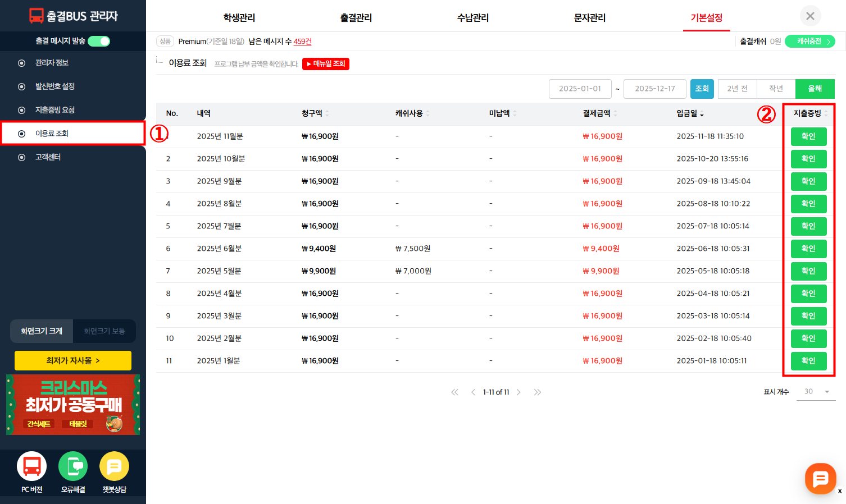The width and height of the screenshot is (846, 504).
Task: Open 지출증빙 요청 in sidebar
Action: click(x=55, y=110)
